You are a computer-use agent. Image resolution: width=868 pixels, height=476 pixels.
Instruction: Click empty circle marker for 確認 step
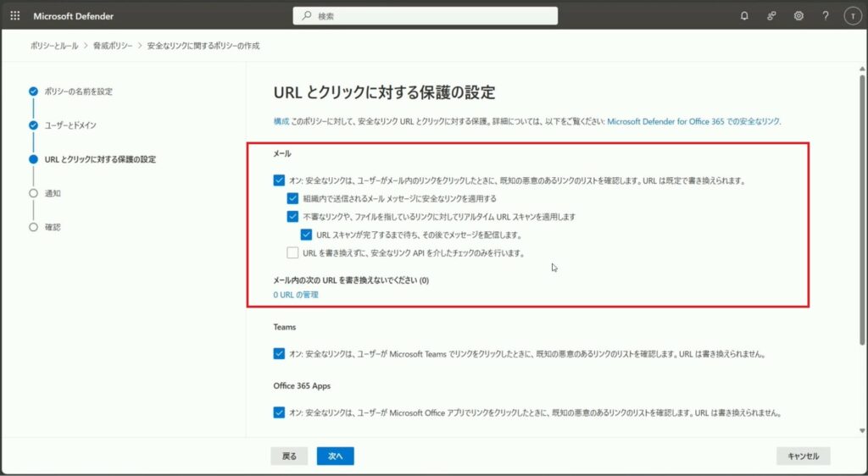pyautogui.click(x=33, y=227)
